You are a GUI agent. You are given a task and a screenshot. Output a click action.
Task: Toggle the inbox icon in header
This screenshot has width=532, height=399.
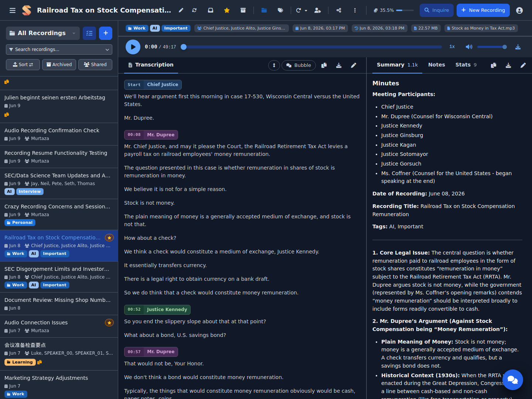[x=211, y=10]
